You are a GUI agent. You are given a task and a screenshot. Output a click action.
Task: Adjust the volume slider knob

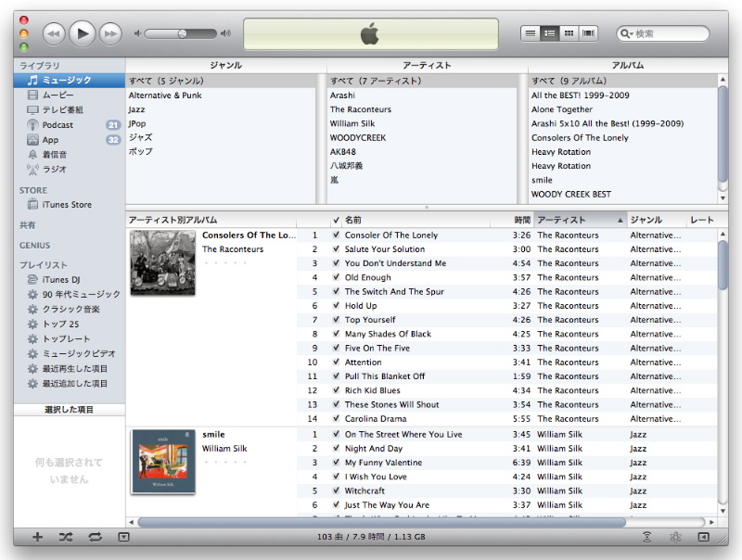pyautogui.click(x=182, y=33)
